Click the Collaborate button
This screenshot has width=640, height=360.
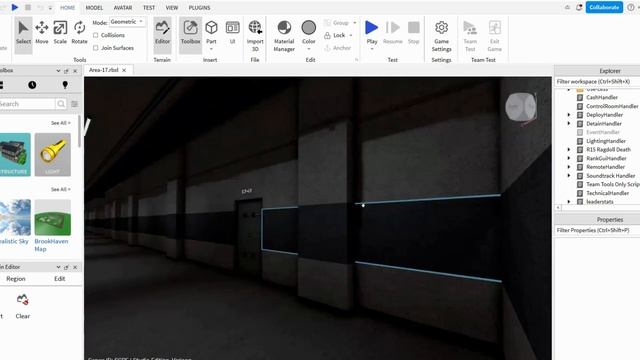pyautogui.click(x=604, y=7)
